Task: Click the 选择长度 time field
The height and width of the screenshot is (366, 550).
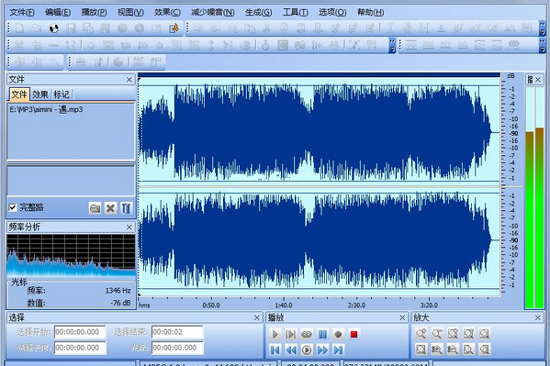Action: tap(80, 348)
